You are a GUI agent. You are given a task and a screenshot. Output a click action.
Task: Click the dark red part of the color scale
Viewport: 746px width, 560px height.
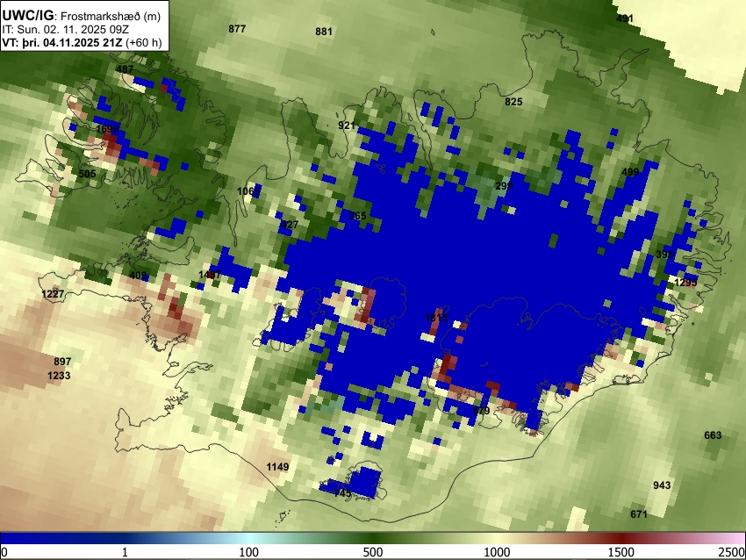coord(620,538)
